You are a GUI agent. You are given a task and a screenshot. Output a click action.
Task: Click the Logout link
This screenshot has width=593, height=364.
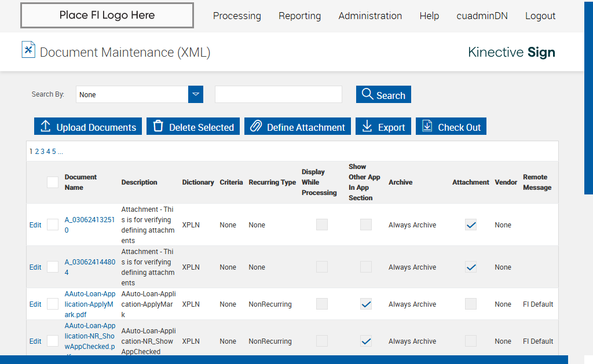(540, 16)
